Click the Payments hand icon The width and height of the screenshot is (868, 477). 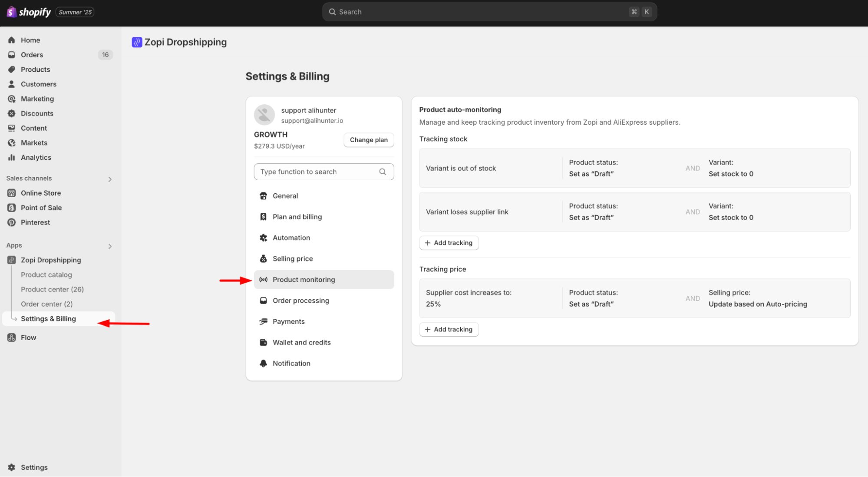click(x=263, y=321)
